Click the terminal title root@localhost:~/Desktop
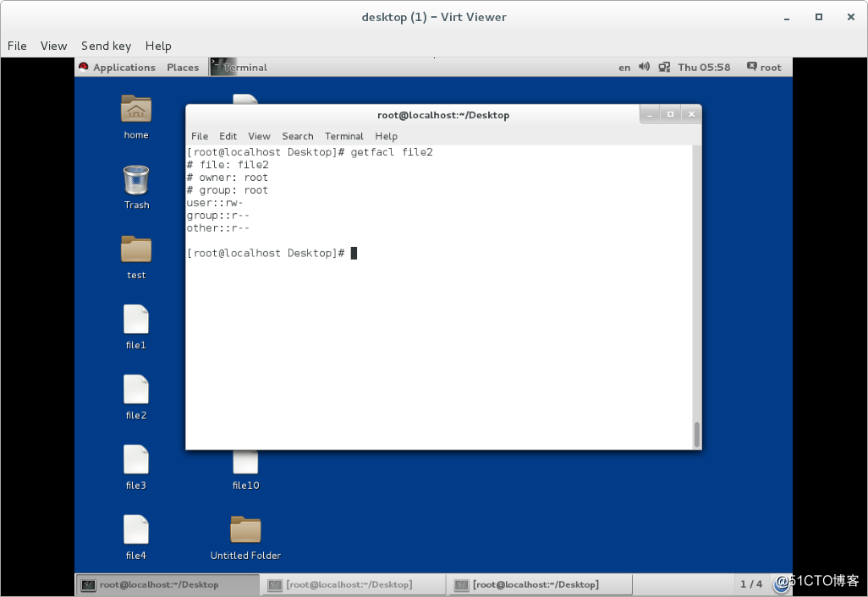This screenshot has width=868, height=597. (443, 115)
